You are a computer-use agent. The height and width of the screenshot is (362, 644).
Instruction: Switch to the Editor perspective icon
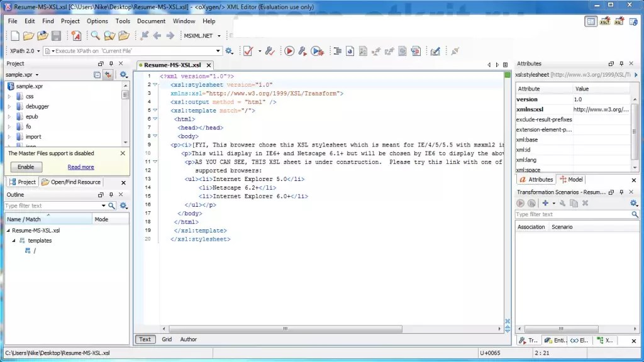pyautogui.click(x=591, y=21)
